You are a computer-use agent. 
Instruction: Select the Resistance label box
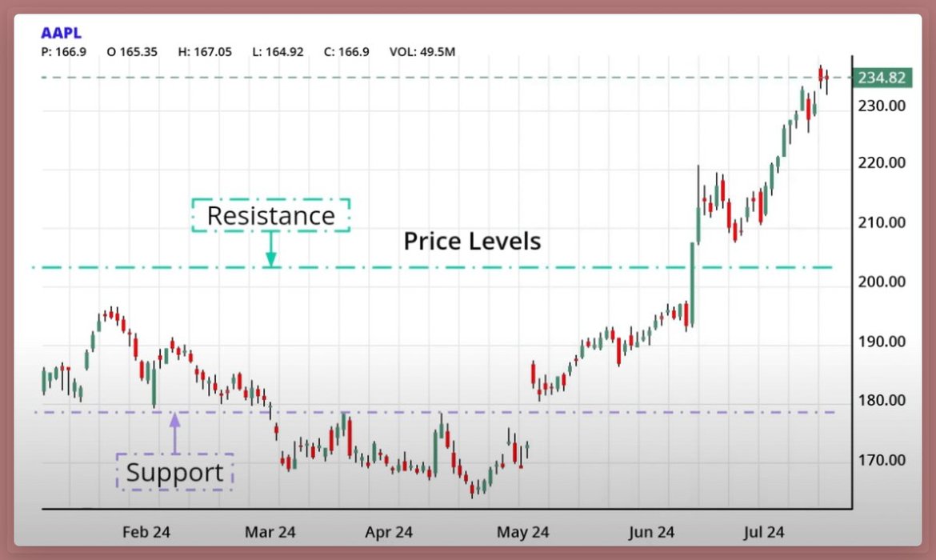(x=270, y=215)
